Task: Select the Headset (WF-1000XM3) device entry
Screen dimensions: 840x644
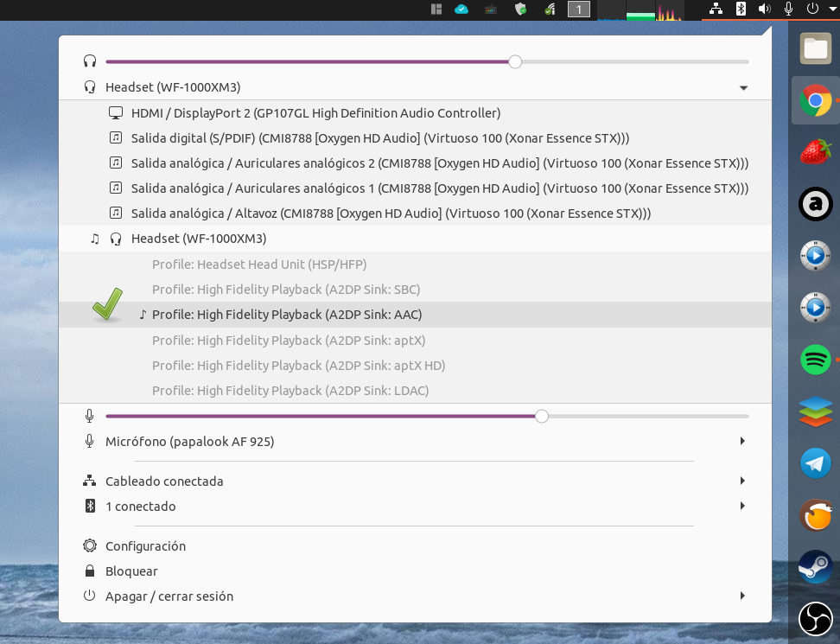Action: click(415, 239)
